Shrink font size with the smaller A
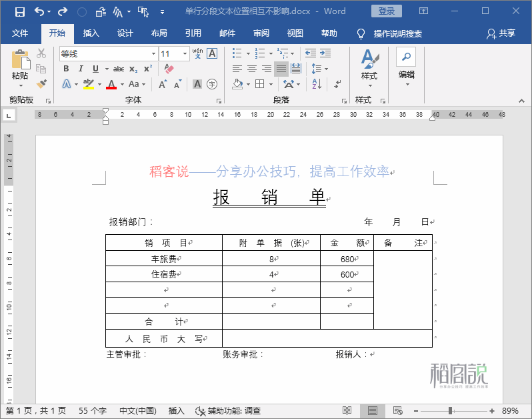The width and height of the screenshot is (532, 419). 177,84
